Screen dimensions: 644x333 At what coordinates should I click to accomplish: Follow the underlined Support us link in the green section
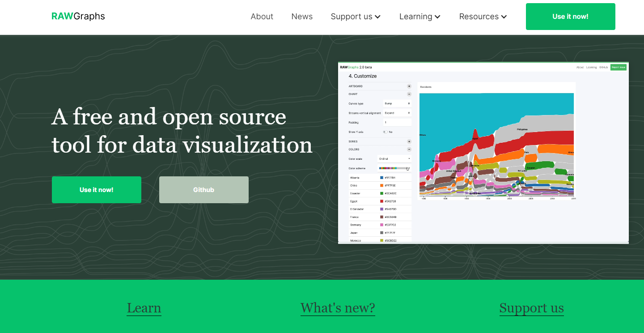tap(532, 308)
